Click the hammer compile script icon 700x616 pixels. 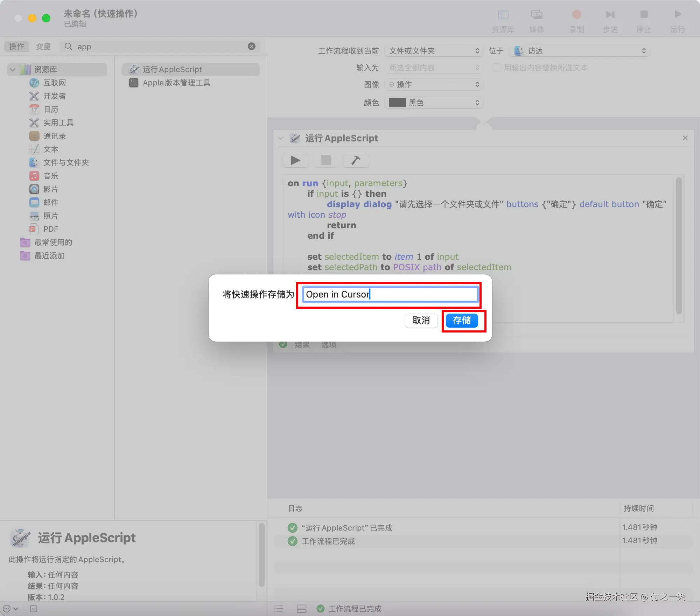click(x=356, y=160)
